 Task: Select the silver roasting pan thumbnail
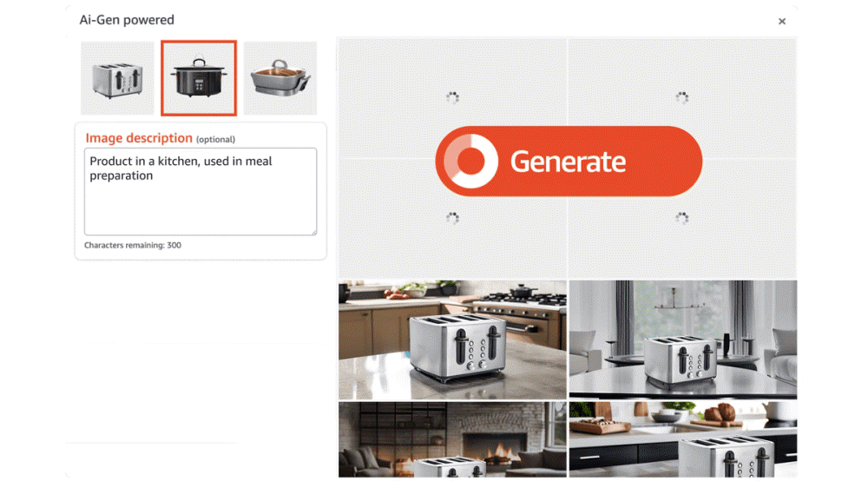[x=280, y=78]
